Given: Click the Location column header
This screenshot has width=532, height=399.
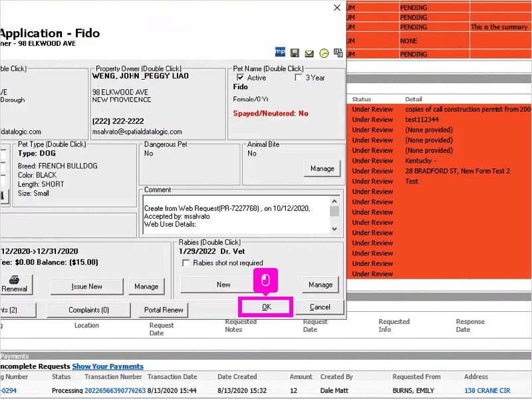Looking at the screenshot, I should (86, 325).
